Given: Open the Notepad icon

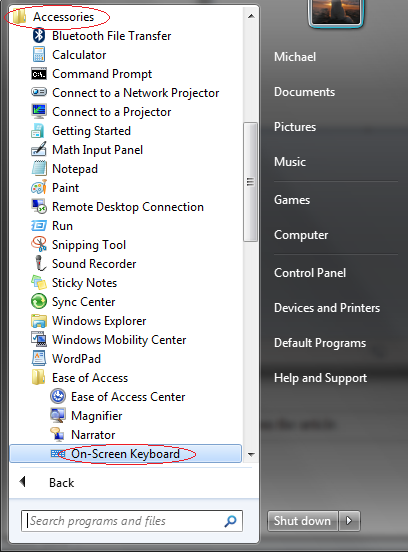Looking at the screenshot, I should click(x=39, y=169).
